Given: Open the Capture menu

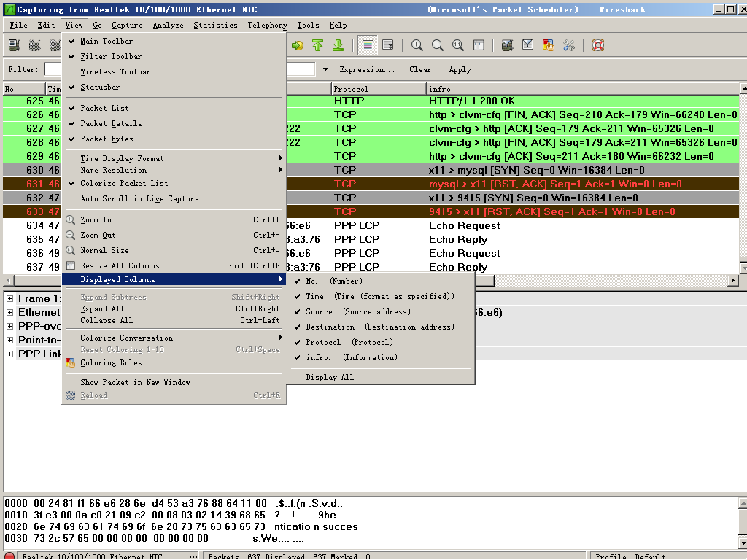Looking at the screenshot, I should (127, 26).
